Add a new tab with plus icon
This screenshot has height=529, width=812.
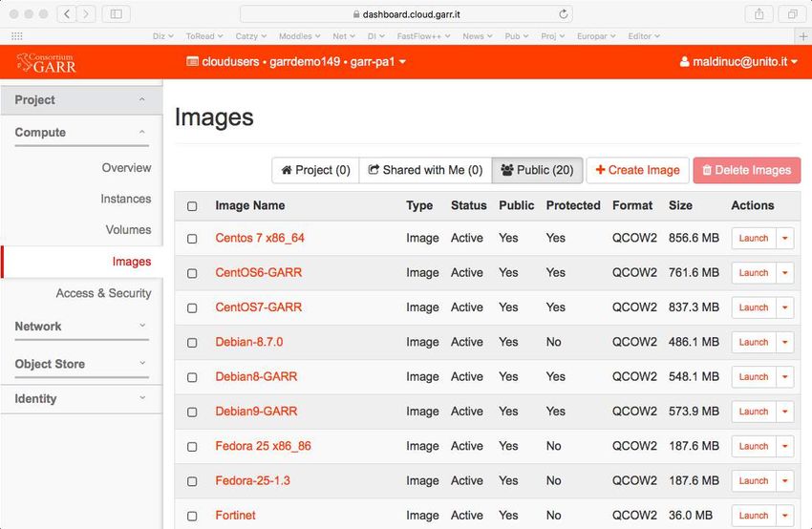[x=803, y=36]
